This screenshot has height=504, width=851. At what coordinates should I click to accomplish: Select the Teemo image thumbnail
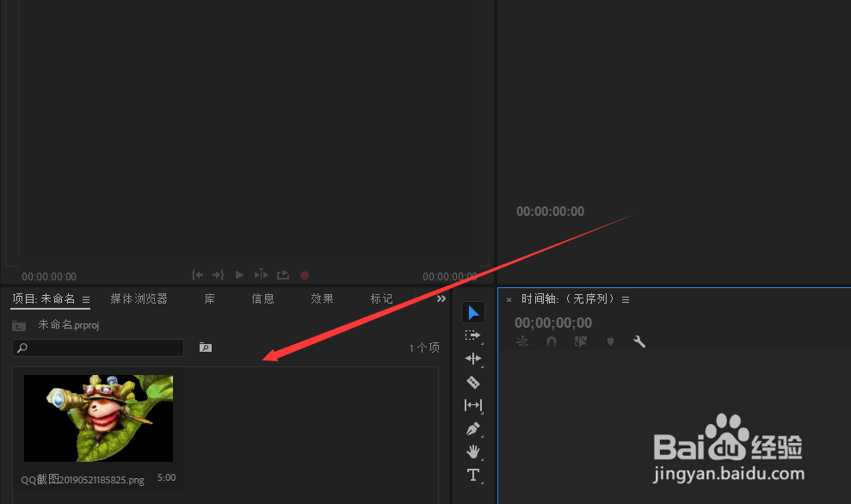point(98,418)
